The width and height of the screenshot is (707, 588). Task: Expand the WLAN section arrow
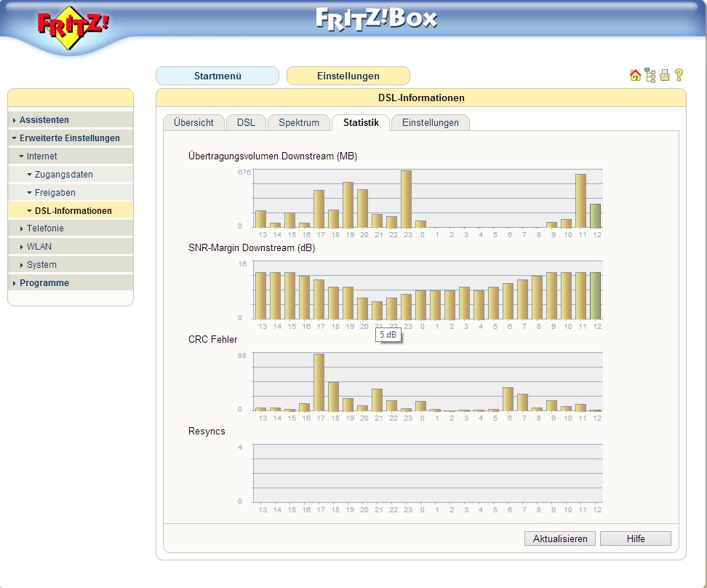point(21,247)
